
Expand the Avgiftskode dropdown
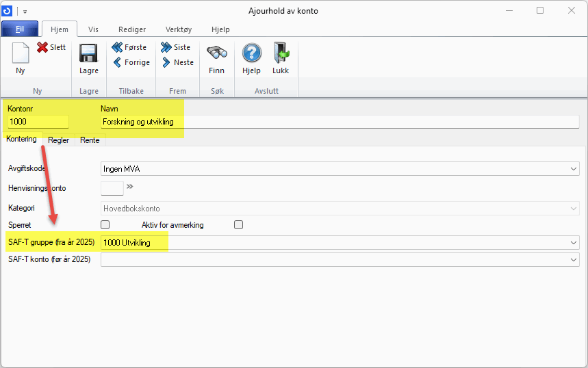click(573, 168)
